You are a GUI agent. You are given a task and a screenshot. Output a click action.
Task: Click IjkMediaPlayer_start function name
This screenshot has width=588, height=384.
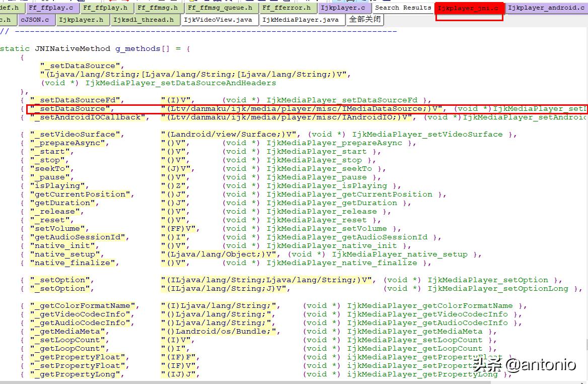pyautogui.click(x=317, y=152)
